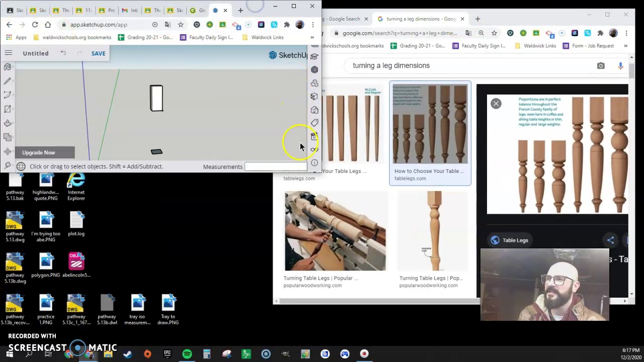Go back in the SketchUp browser window
644x362 pixels.
pyautogui.click(x=9, y=25)
